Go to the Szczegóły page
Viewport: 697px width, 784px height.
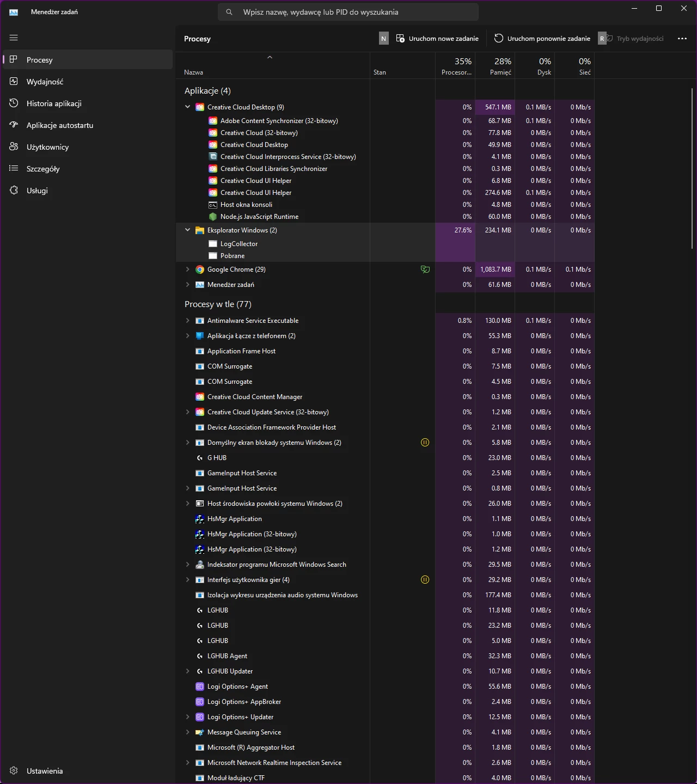click(x=88, y=169)
